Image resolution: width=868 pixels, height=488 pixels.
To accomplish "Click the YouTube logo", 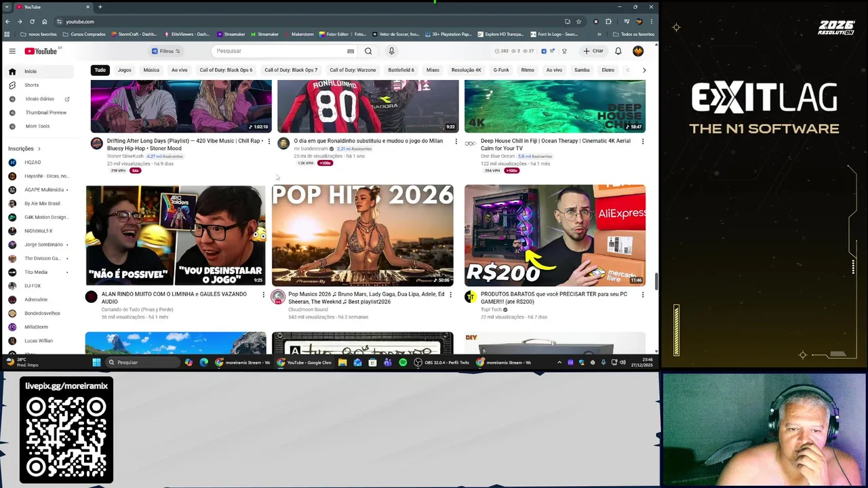I will point(41,51).
